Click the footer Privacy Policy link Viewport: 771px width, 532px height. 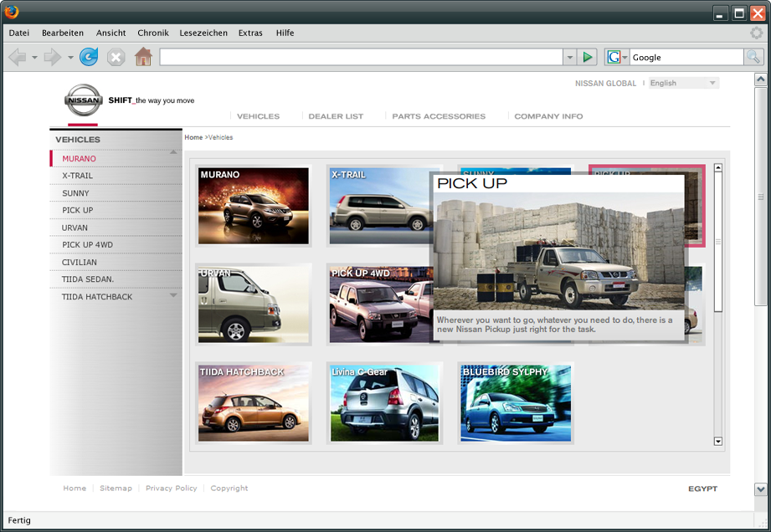pos(171,489)
